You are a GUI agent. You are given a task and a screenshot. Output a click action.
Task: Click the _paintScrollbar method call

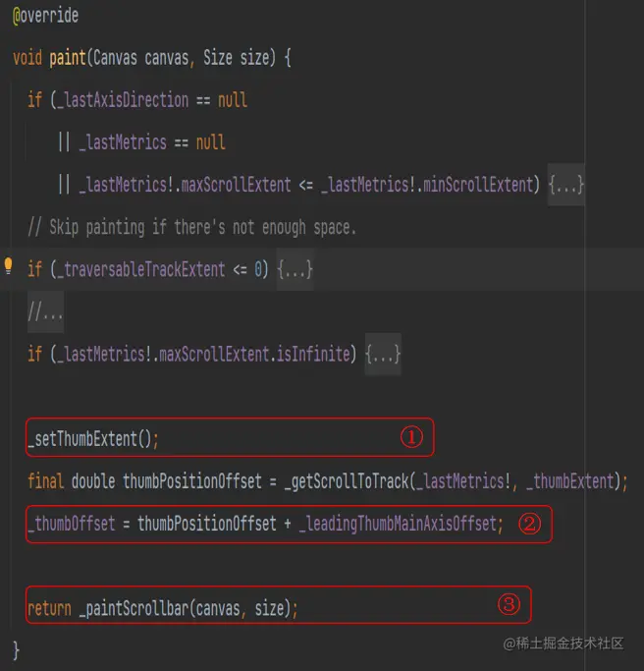click(135, 608)
